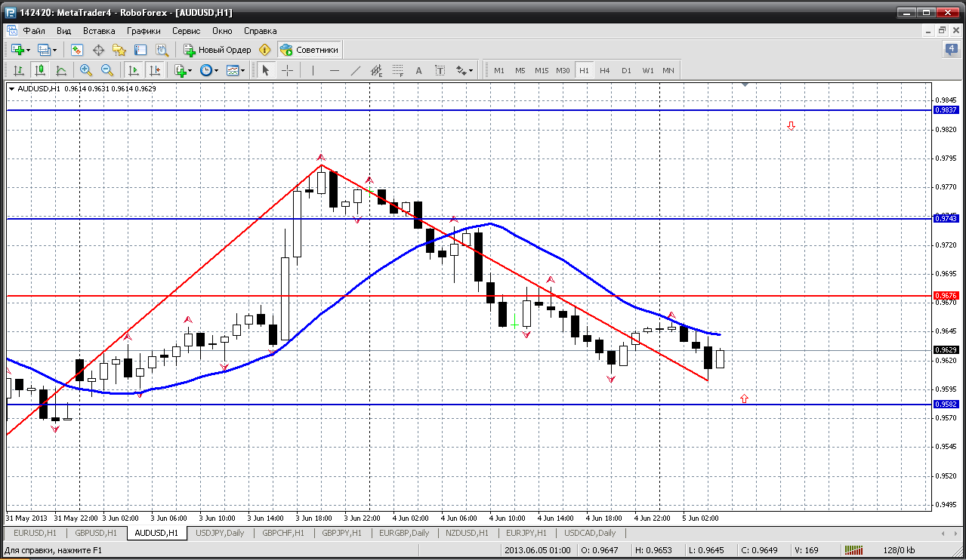Switch to the USDJPY,Daily chart tab

click(220, 533)
